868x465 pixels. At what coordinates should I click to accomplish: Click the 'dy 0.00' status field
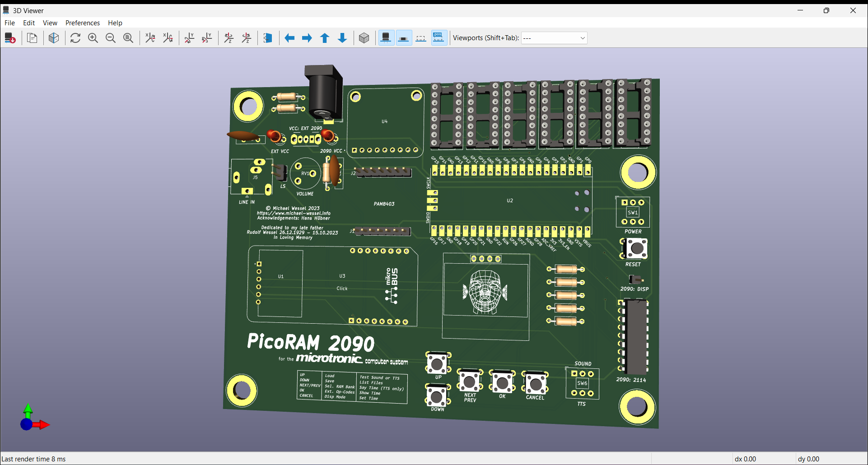point(808,459)
